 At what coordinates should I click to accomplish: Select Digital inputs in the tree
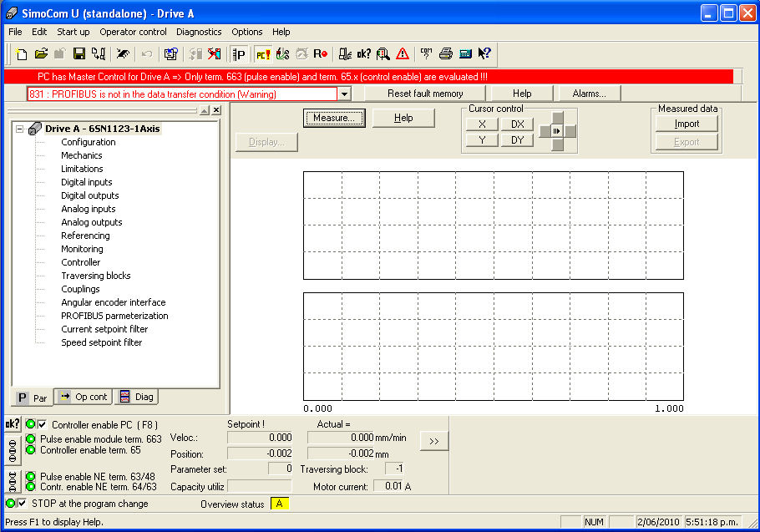[86, 182]
